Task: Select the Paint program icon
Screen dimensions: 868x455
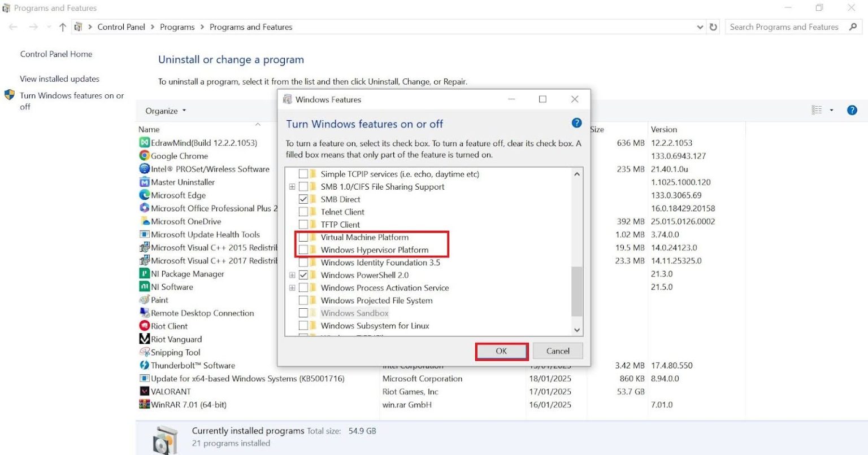Action: click(x=144, y=300)
